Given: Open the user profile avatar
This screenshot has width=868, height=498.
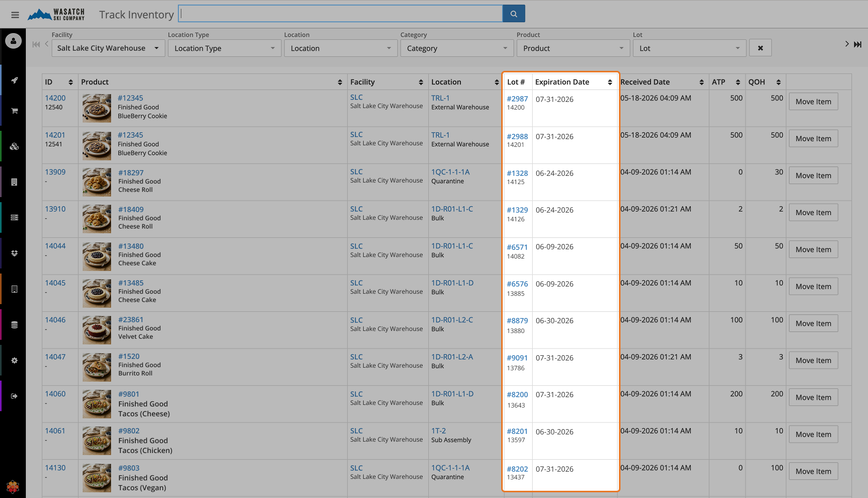Looking at the screenshot, I should (x=13, y=41).
